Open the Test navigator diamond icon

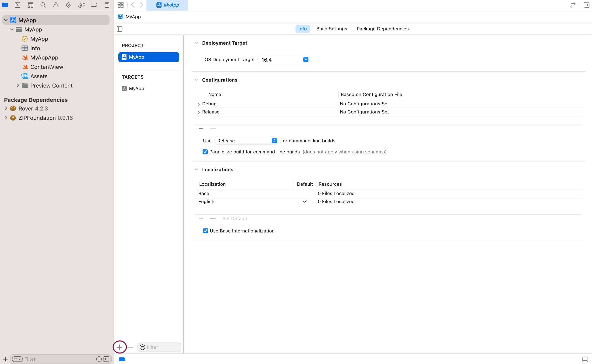coord(69,5)
